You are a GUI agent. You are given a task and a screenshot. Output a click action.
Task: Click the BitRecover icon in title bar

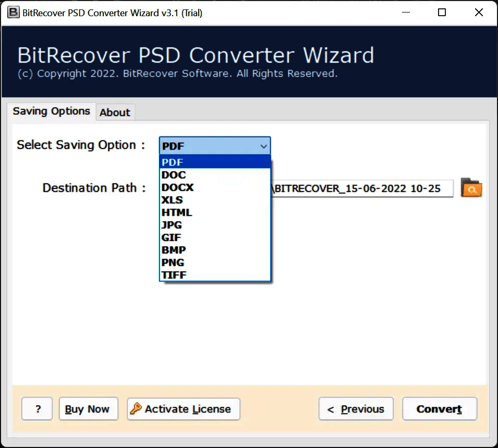point(13,11)
